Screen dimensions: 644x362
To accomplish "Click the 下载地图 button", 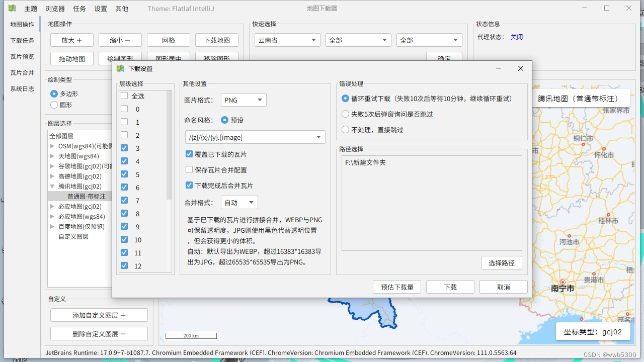I will coord(217,40).
